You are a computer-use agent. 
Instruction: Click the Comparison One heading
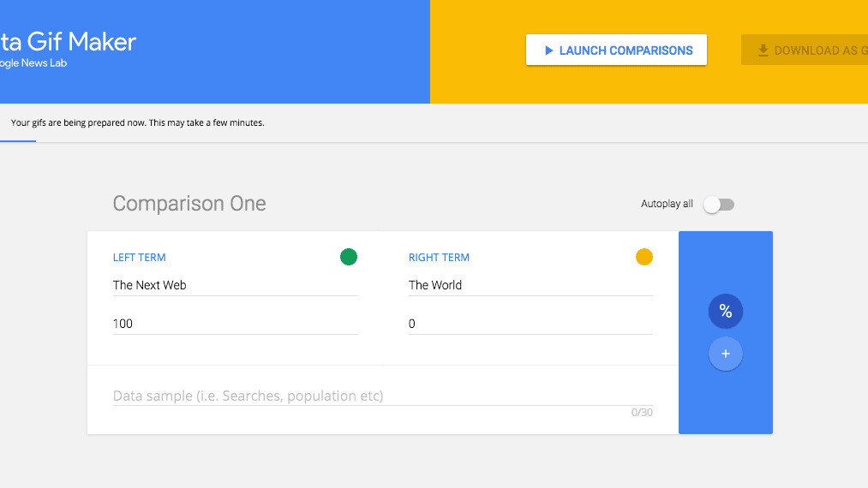[x=189, y=204]
